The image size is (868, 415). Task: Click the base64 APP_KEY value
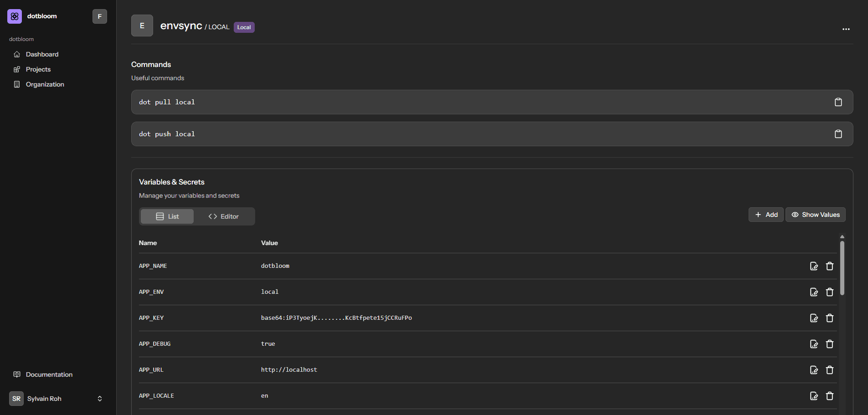pos(336,318)
